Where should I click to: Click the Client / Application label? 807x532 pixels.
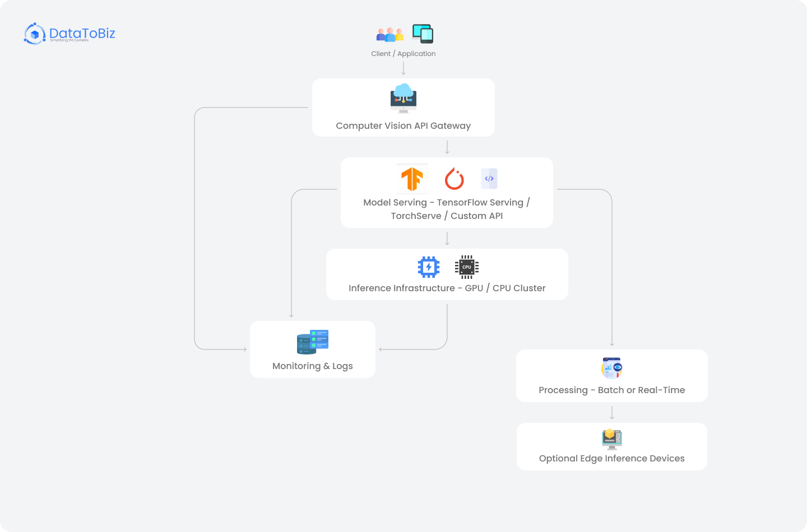(403, 54)
